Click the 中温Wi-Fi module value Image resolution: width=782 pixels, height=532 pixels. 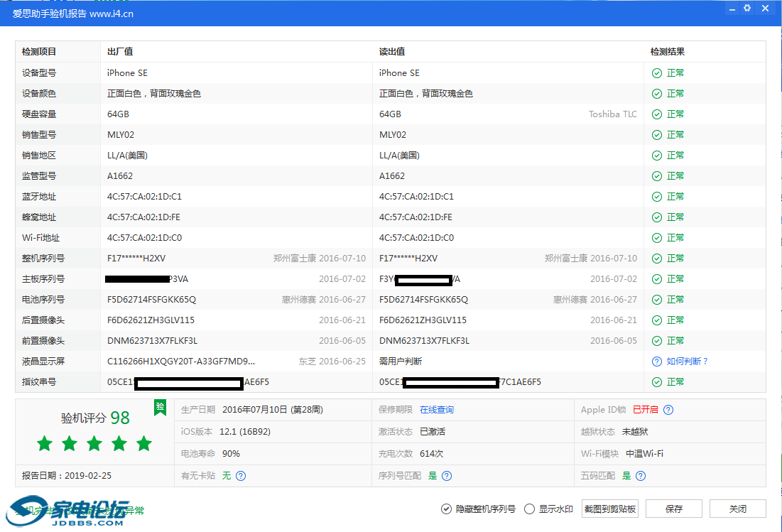(x=644, y=454)
